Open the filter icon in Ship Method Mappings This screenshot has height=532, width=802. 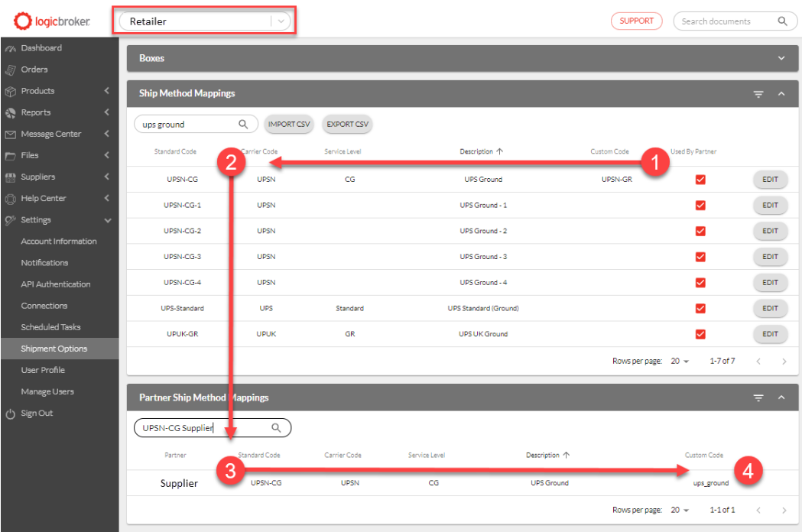(x=758, y=94)
